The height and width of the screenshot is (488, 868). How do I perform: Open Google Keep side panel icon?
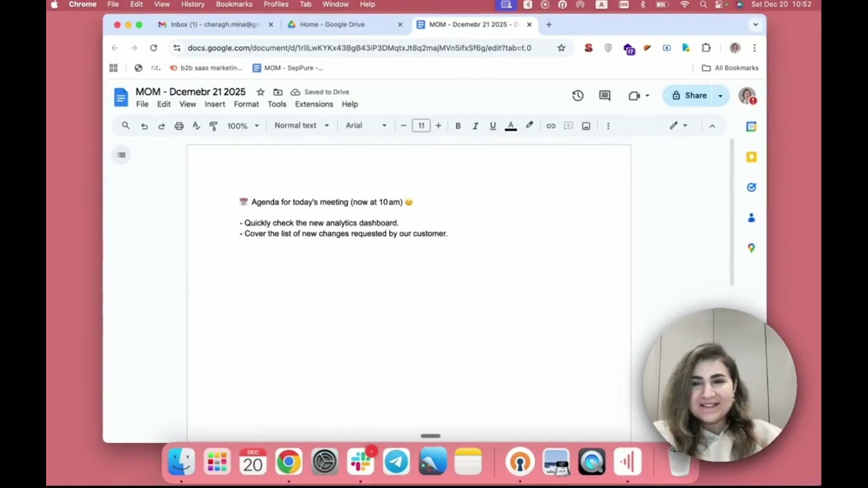(751, 157)
